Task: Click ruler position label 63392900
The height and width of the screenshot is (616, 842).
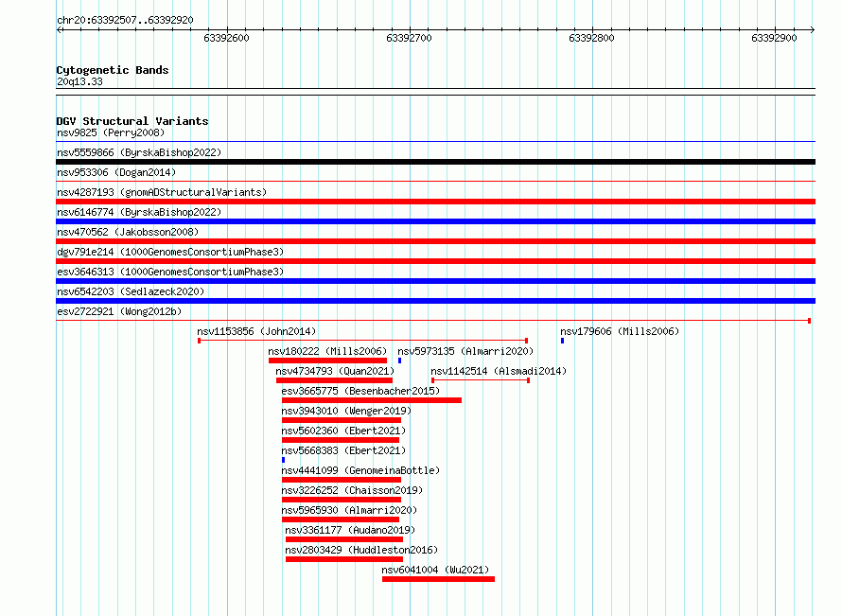Action: pyautogui.click(x=774, y=38)
